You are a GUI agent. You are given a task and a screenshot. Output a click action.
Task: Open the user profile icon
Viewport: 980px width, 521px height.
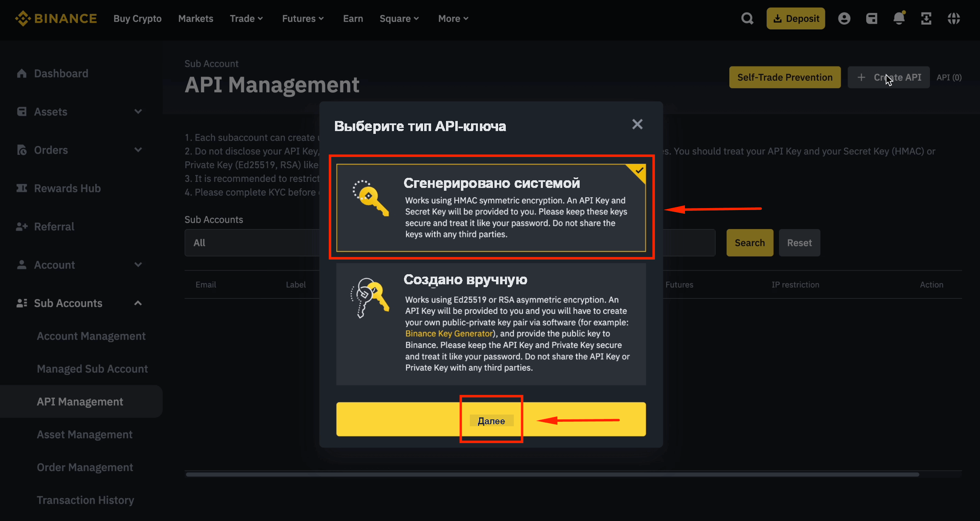[844, 19]
